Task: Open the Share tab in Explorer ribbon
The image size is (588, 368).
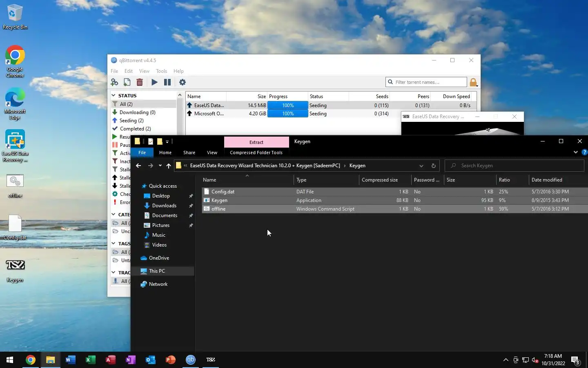Action: coord(189,153)
